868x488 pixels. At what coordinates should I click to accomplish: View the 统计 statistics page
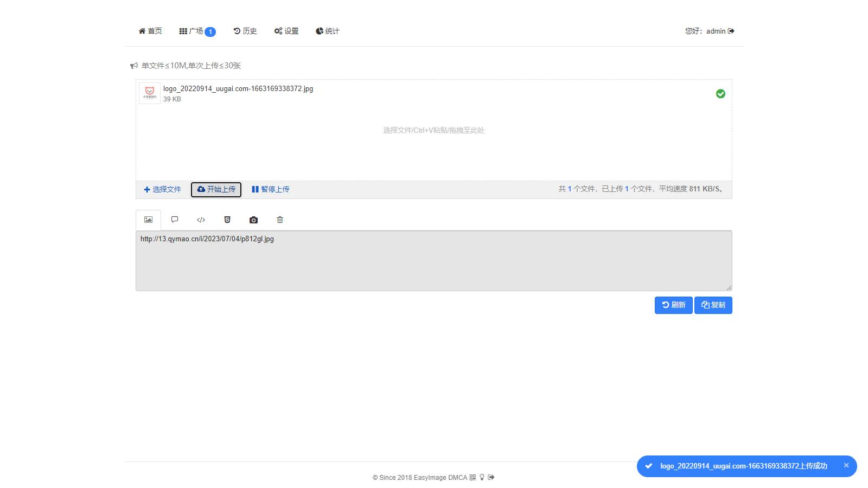click(328, 31)
